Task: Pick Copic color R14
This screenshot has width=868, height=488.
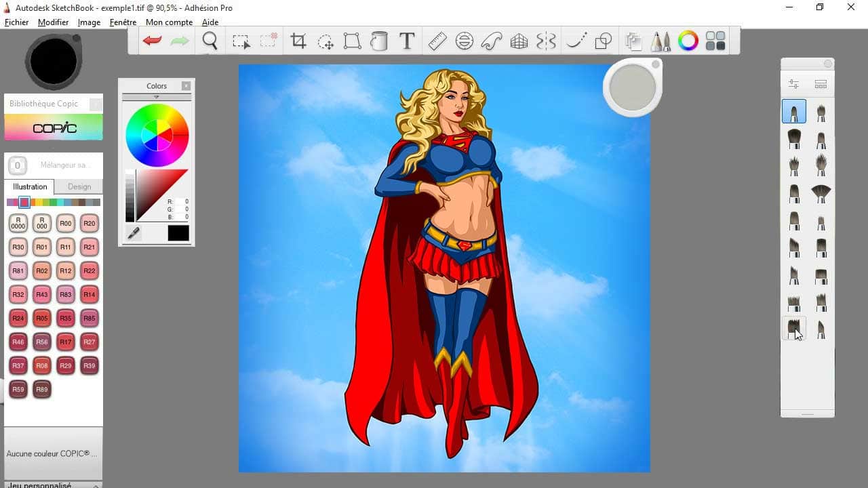Action: click(90, 294)
